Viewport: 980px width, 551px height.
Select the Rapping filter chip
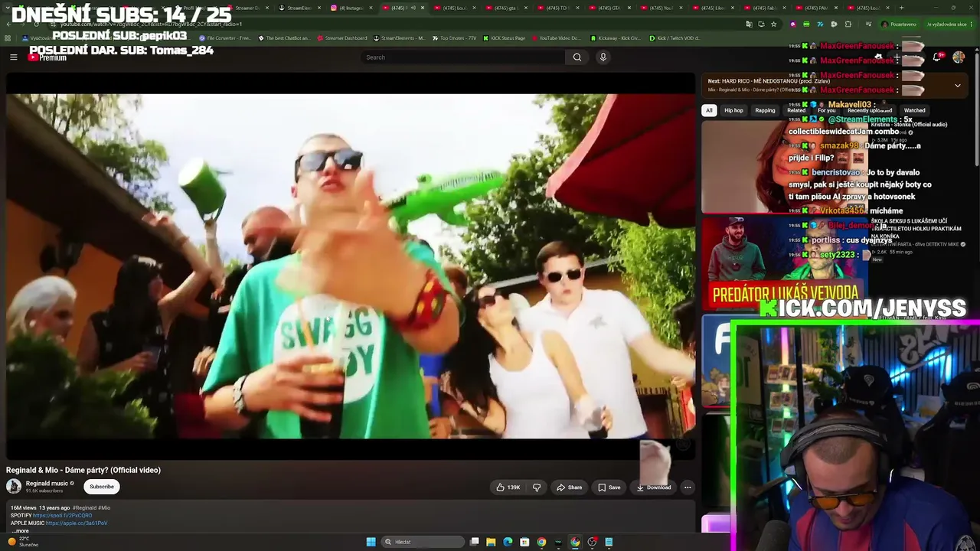pyautogui.click(x=765, y=110)
